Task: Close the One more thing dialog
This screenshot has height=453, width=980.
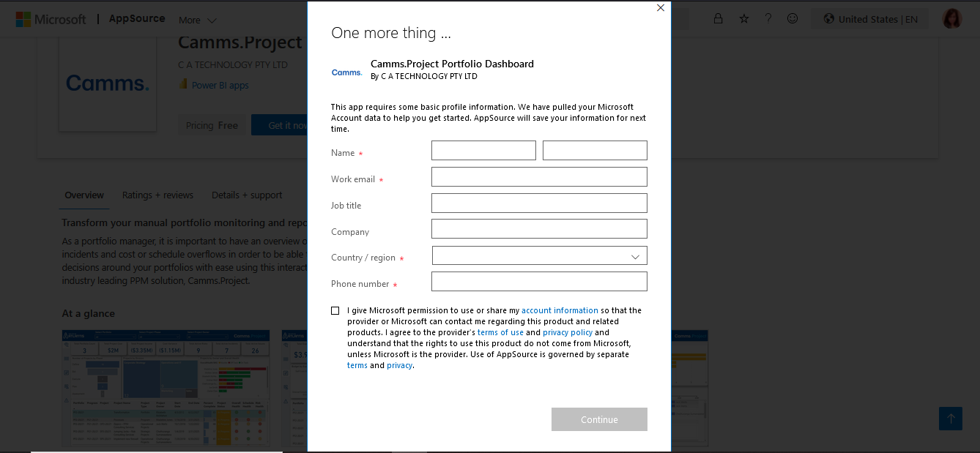Action: point(661,8)
